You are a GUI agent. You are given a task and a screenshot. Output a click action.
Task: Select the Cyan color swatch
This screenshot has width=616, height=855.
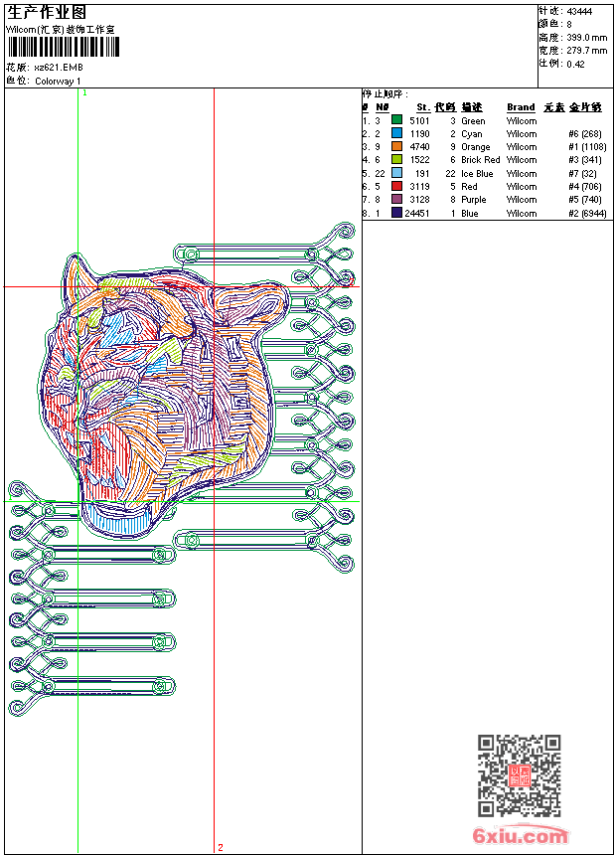[396, 133]
